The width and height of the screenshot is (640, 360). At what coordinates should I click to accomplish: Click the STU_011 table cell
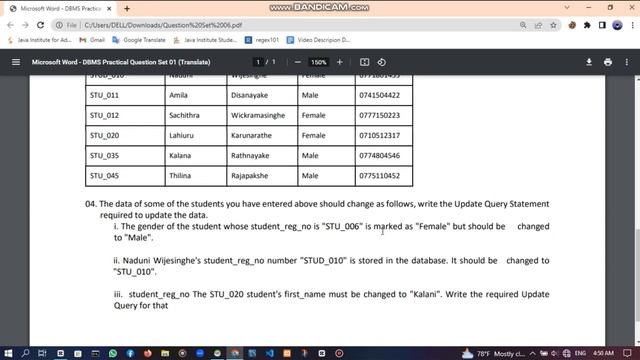click(x=125, y=96)
